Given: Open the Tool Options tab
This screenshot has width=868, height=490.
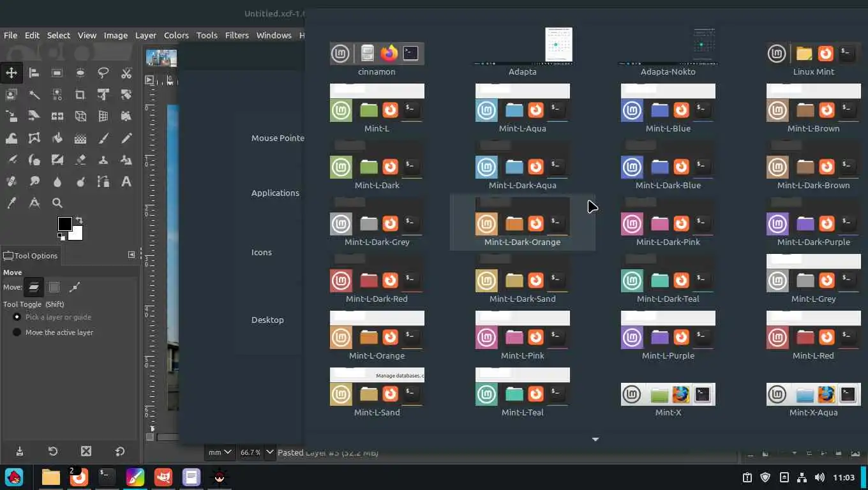Looking at the screenshot, I should pyautogui.click(x=31, y=256).
